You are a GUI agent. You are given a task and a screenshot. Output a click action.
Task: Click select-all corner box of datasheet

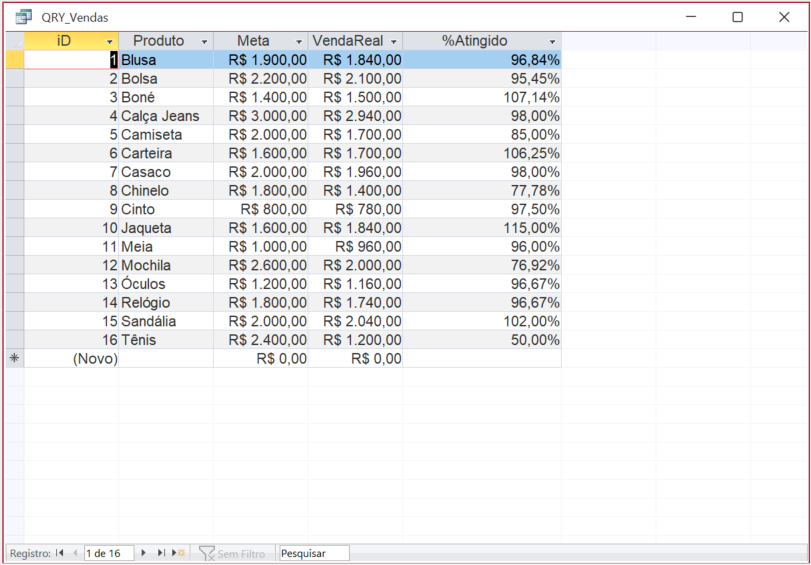click(14, 41)
